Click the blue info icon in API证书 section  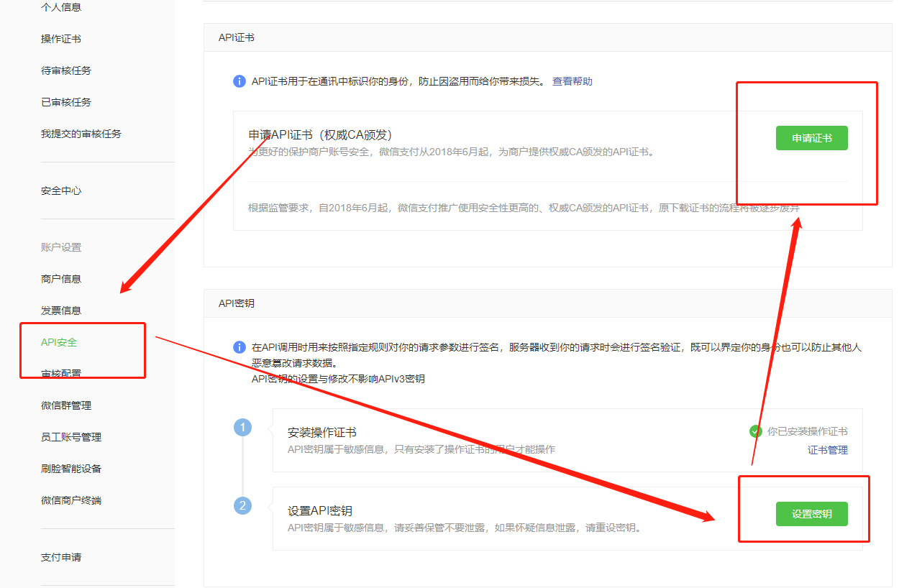click(x=239, y=81)
